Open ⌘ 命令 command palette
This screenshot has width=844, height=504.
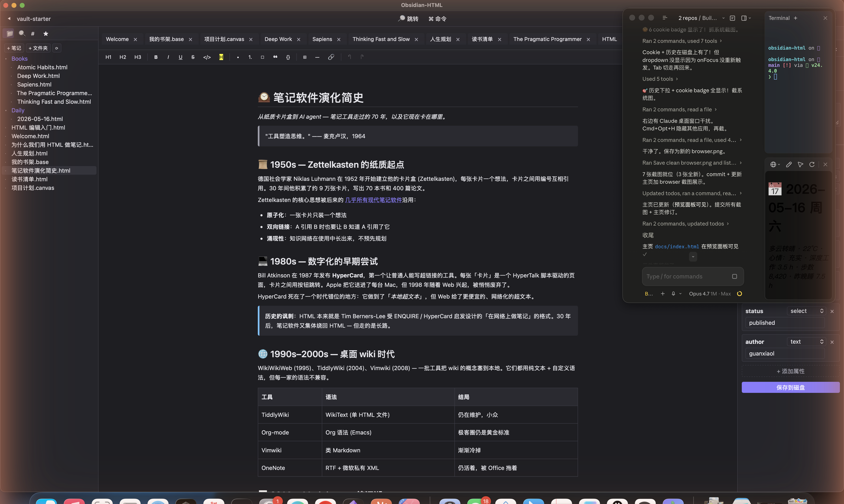coord(437,19)
